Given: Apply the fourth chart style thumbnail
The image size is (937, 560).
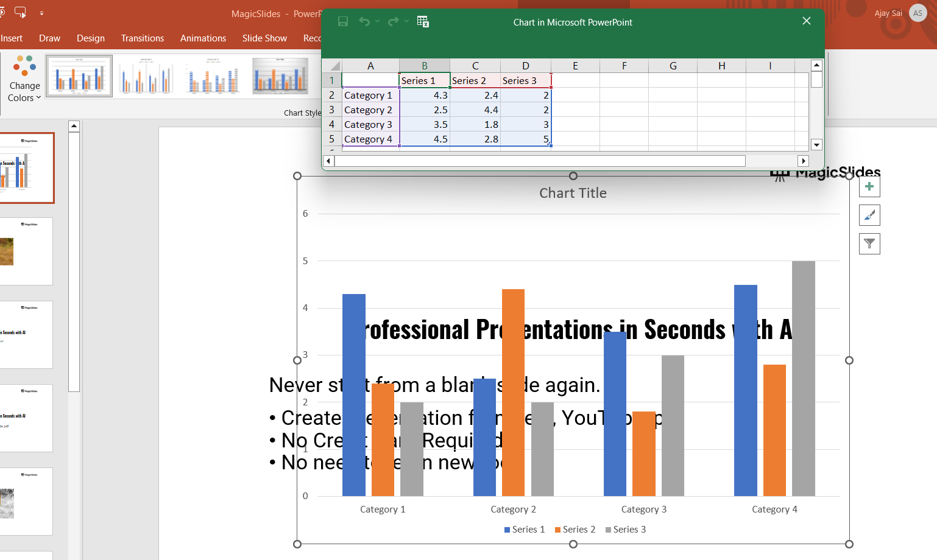Looking at the screenshot, I should point(280,77).
